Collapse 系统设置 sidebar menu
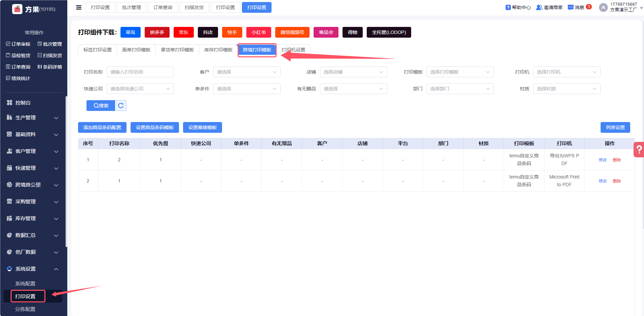Image resolution: width=644 pixels, height=316 pixels. click(33, 269)
